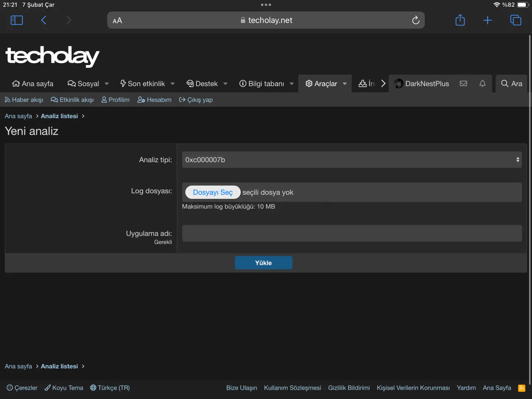
Task: Open Analiz tipi select box
Action: pos(352,160)
